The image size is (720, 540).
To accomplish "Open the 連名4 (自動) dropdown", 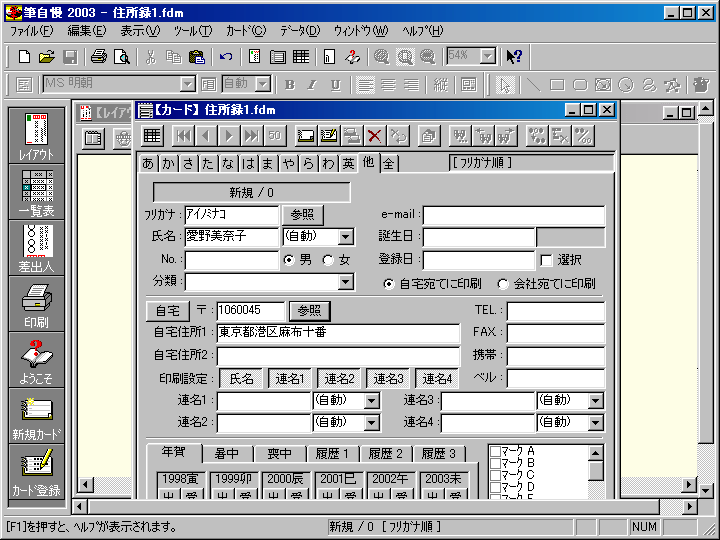I will [596, 423].
